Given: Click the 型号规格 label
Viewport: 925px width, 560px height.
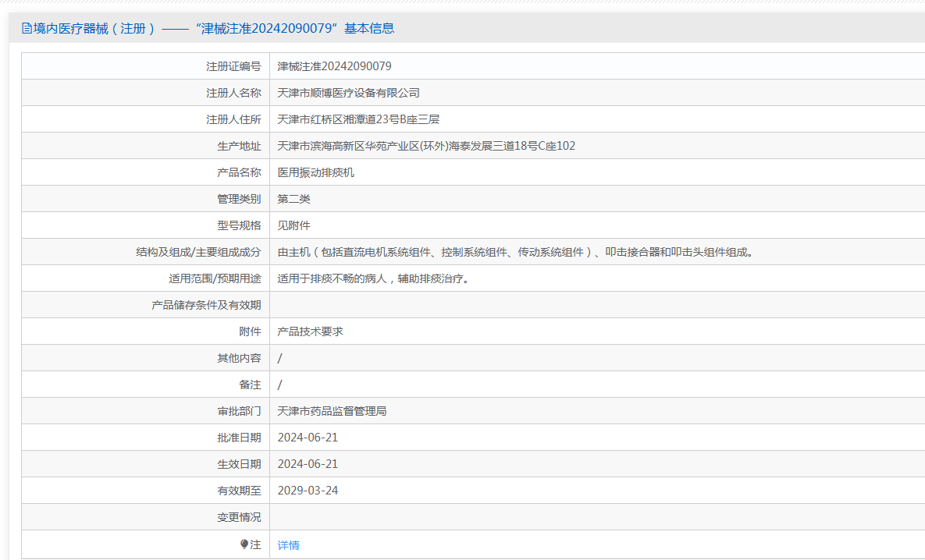Looking at the screenshot, I should [239, 225].
